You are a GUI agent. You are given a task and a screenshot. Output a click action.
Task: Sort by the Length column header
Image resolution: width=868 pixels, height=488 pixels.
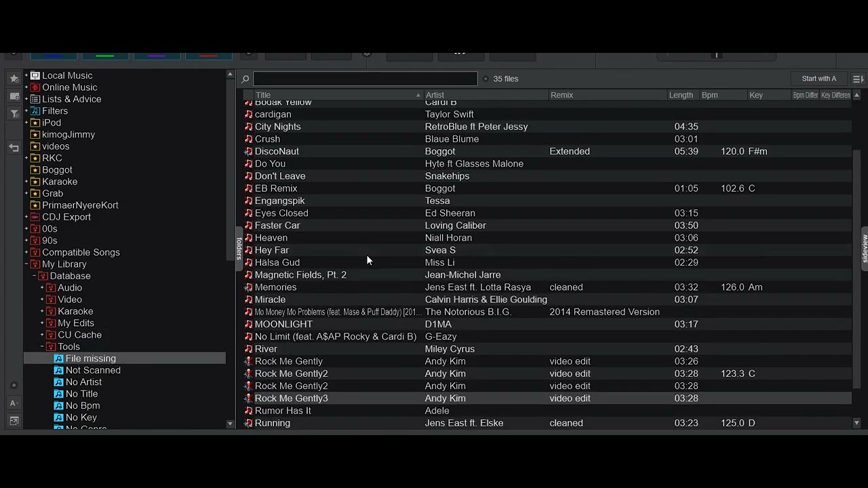(683, 96)
